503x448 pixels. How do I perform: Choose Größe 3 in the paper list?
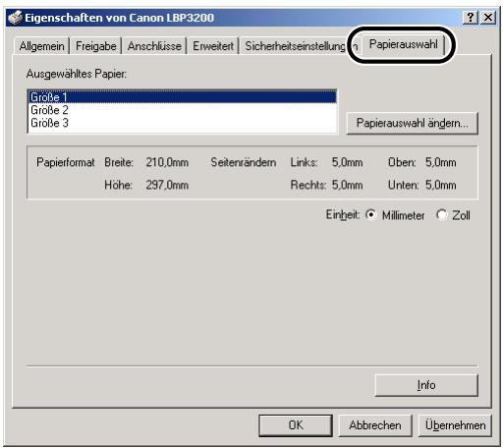[x=183, y=123]
